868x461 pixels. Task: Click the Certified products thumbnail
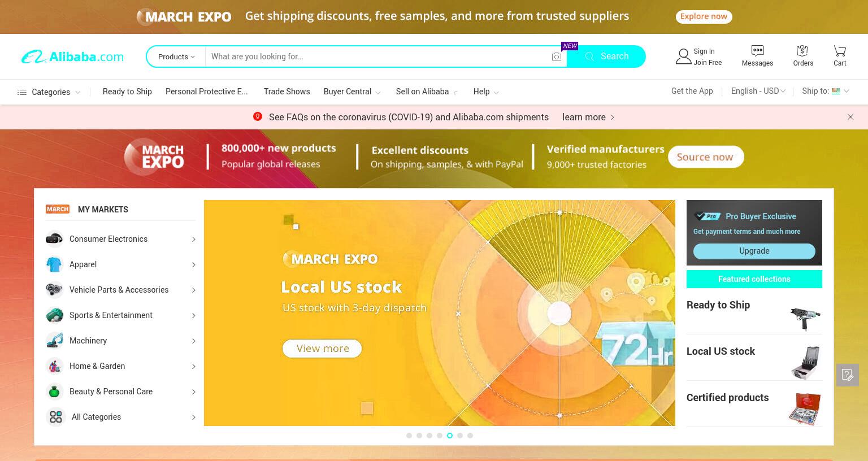(x=805, y=409)
